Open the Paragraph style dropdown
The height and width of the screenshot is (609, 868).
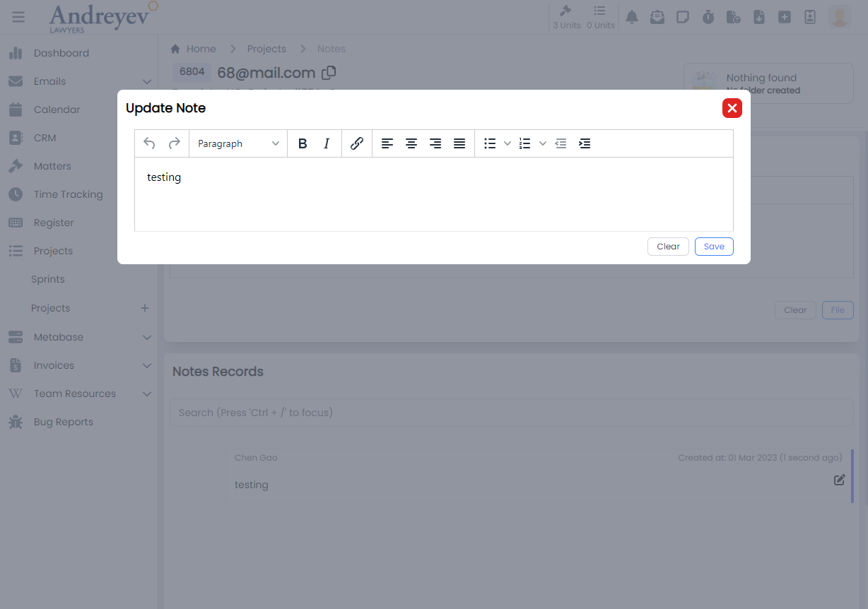(238, 143)
